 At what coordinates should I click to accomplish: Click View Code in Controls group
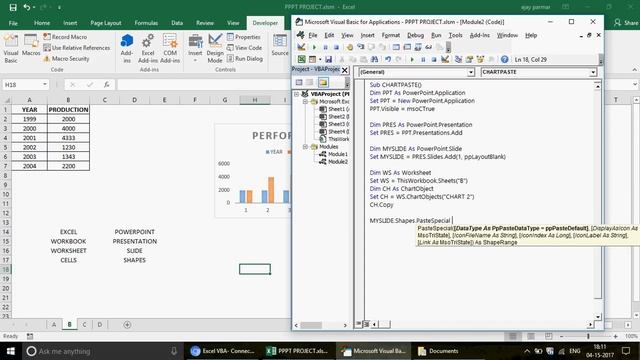pos(244,48)
